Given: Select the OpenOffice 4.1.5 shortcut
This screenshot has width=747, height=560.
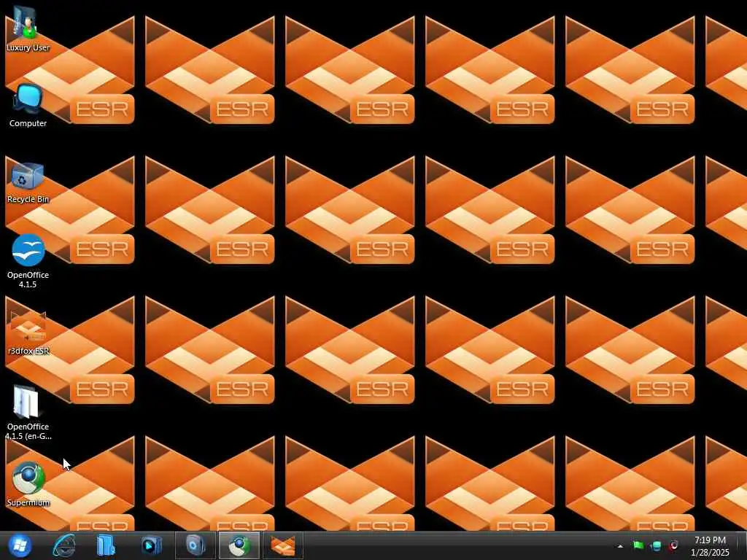Looking at the screenshot, I should [x=28, y=260].
